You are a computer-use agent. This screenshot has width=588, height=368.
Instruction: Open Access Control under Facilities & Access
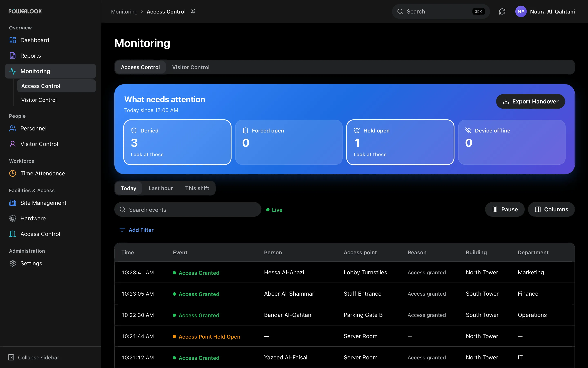tap(50, 234)
